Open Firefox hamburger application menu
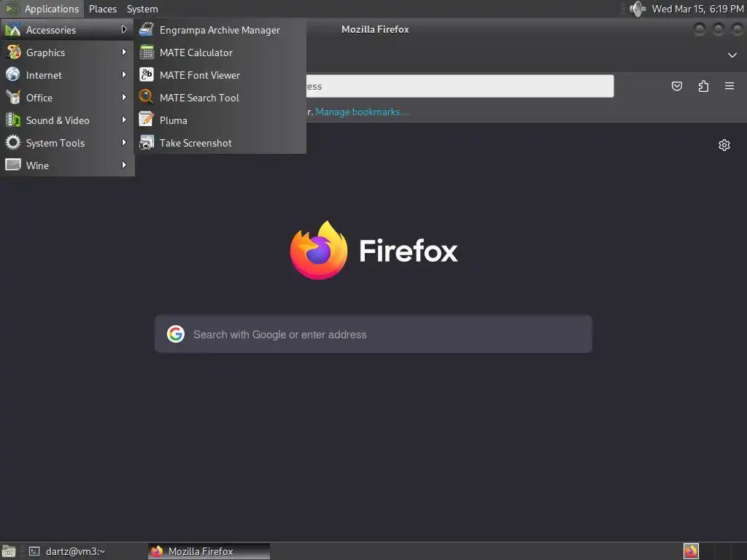This screenshot has width=747, height=560. click(729, 86)
